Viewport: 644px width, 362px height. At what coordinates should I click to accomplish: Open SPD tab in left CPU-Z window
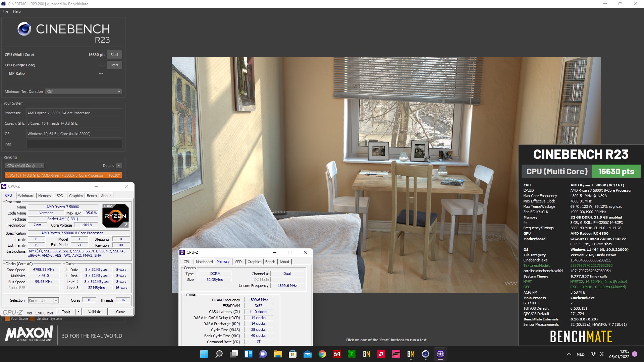click(60, 196)
